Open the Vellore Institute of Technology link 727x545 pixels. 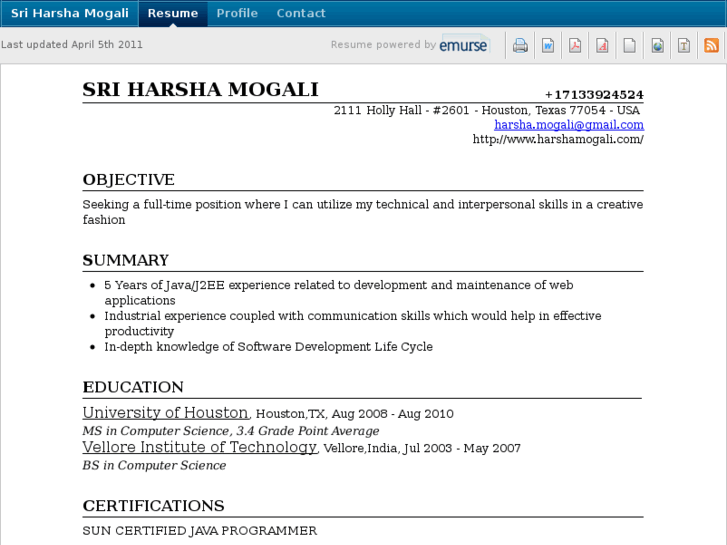click(x=200, y=447)
